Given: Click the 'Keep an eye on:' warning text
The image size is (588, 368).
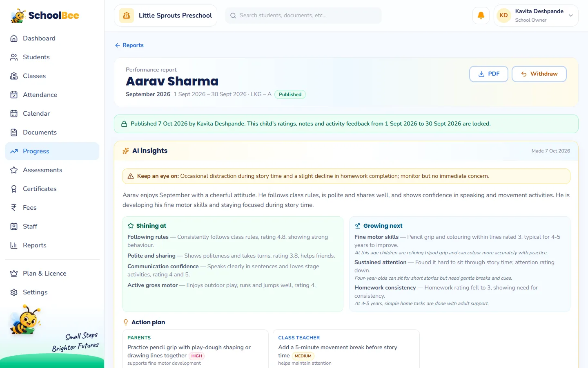Looking at the screenshot, I should 158,176.
